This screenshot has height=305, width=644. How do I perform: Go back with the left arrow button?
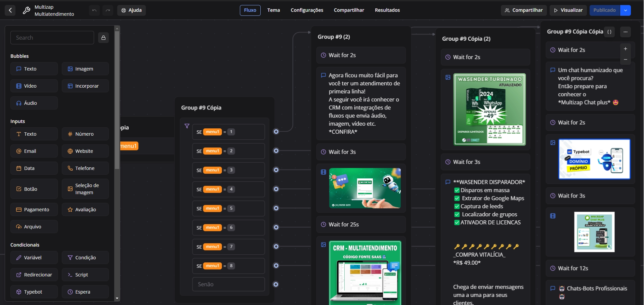[10, 10]
